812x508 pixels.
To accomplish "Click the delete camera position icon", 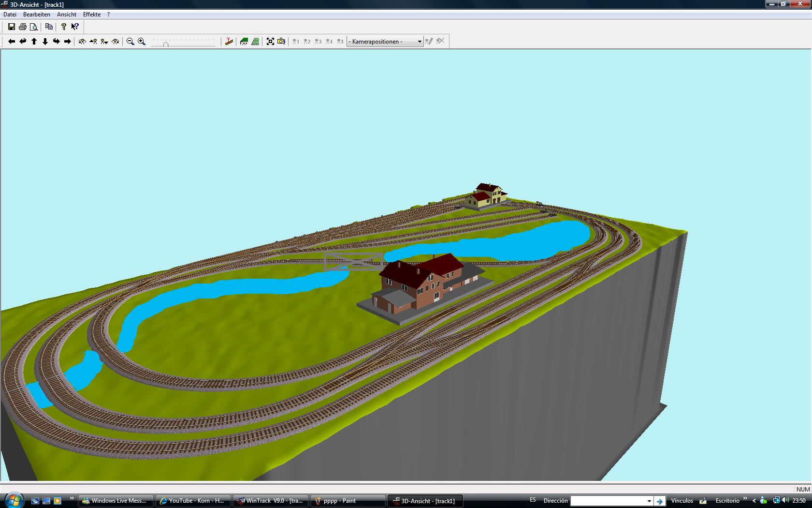I will click(440, 42).
